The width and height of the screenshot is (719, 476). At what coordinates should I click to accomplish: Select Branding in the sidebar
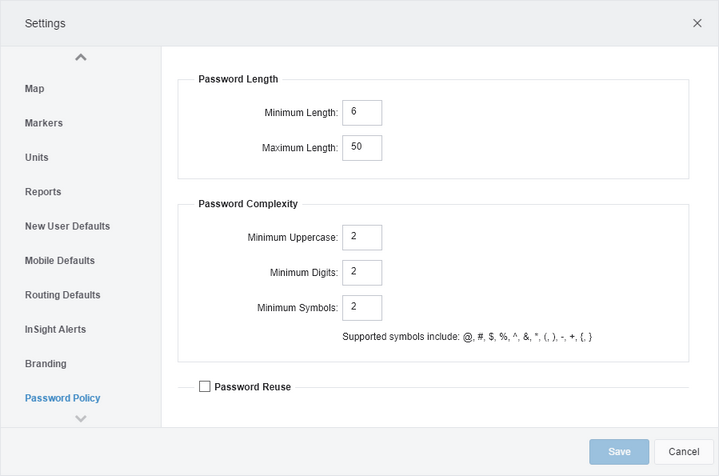pos(45,364)
